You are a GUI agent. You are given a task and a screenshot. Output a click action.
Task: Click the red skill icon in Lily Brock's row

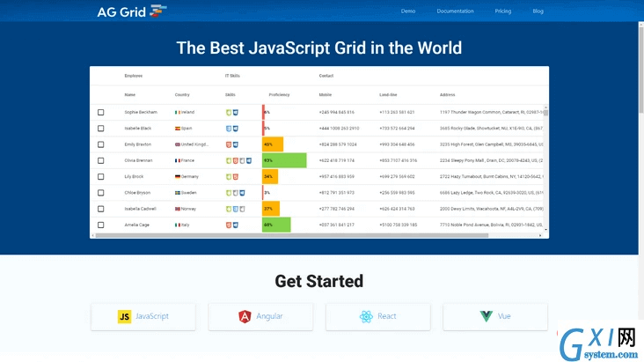tap(235, 176)
